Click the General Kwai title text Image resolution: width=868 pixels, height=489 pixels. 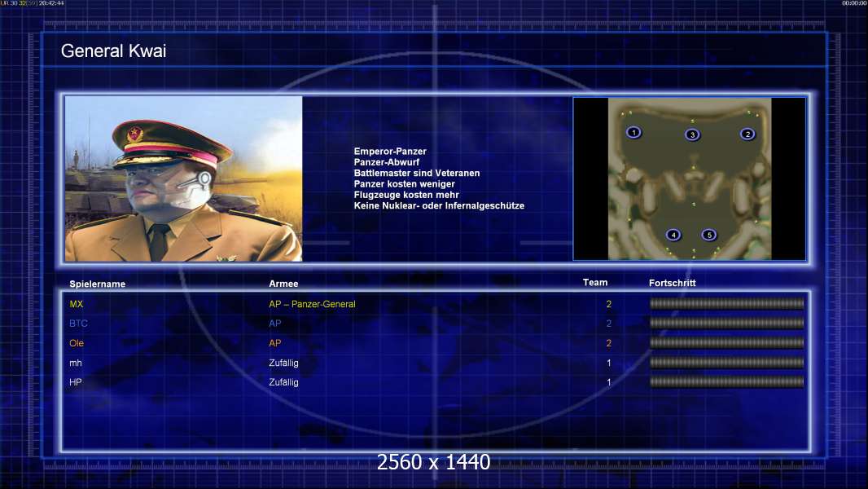pyautogui.click(x=113, y=51)
